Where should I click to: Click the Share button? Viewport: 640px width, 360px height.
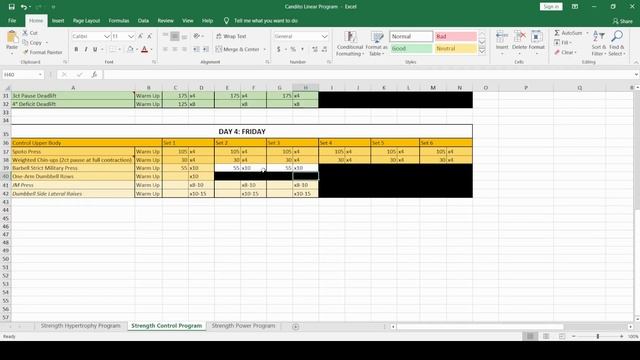pos(623,21)
